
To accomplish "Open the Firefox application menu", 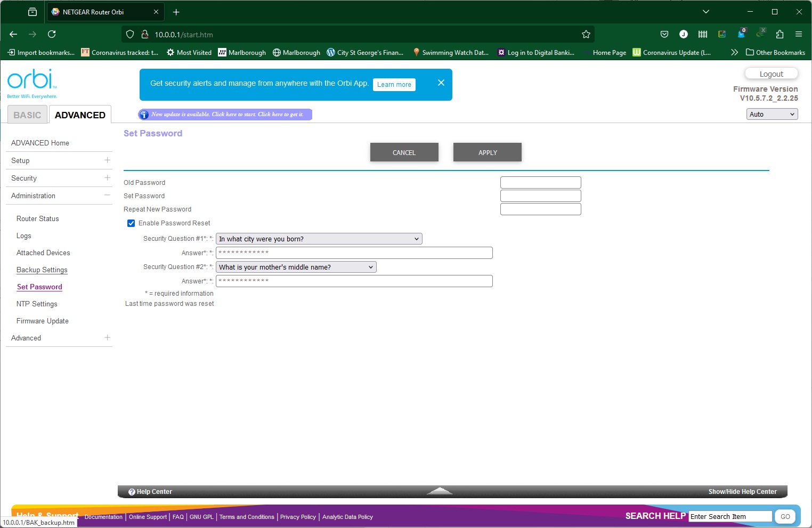I will (x=798, y=34).
